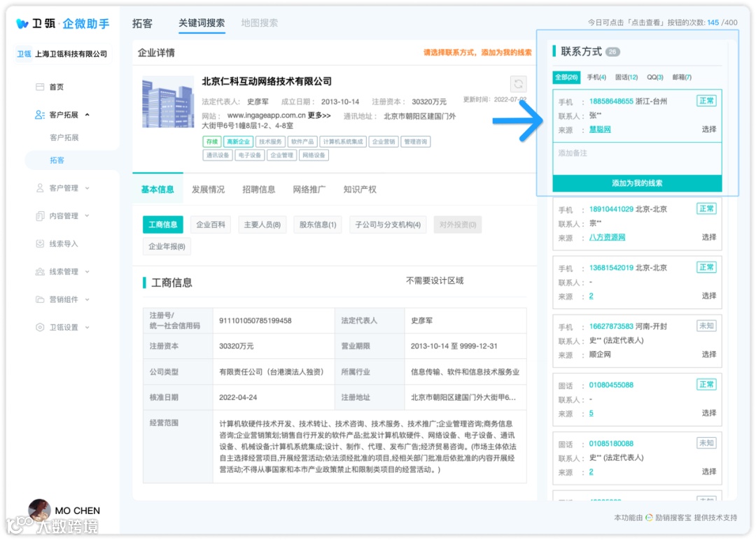Collapse the 客户拓展 menu chevron
The height and width of the screenshot is (540, 756).
pos(87,115)
